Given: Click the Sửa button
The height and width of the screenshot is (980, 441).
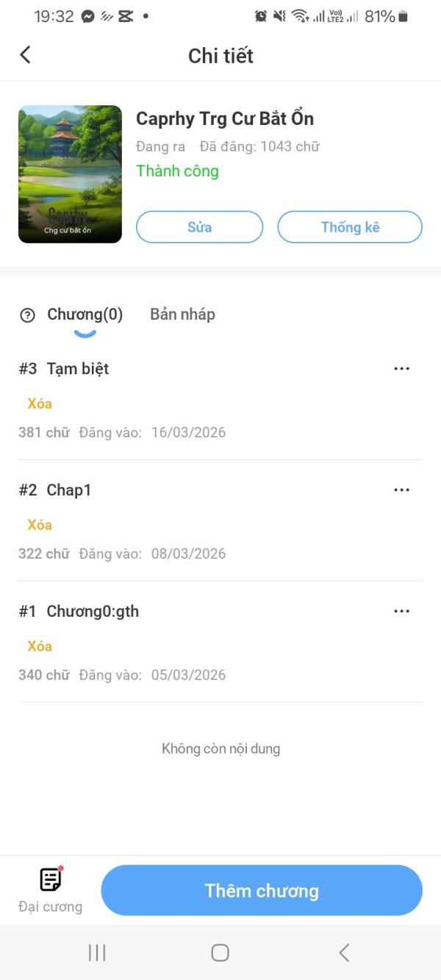Looking at the screenshot, I should 199,227.
